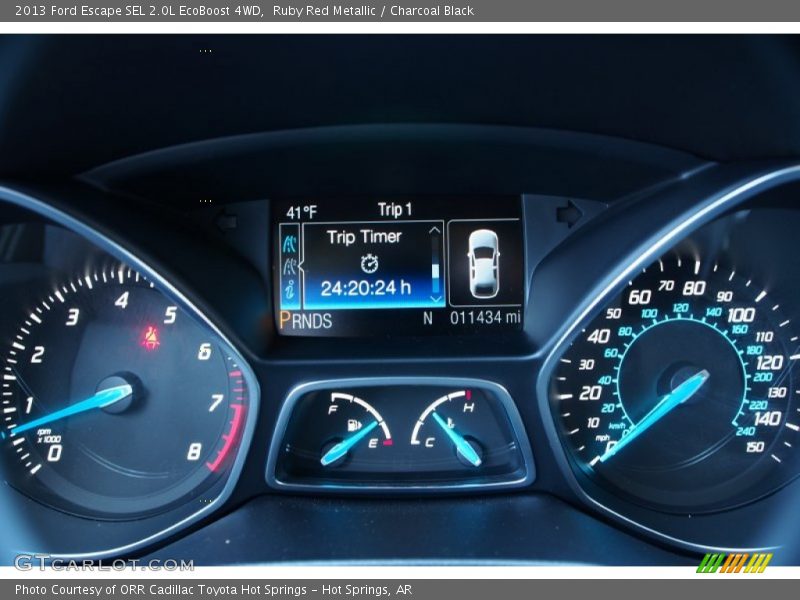
Task: Click the white car top-view image
Action: [483, 263]
